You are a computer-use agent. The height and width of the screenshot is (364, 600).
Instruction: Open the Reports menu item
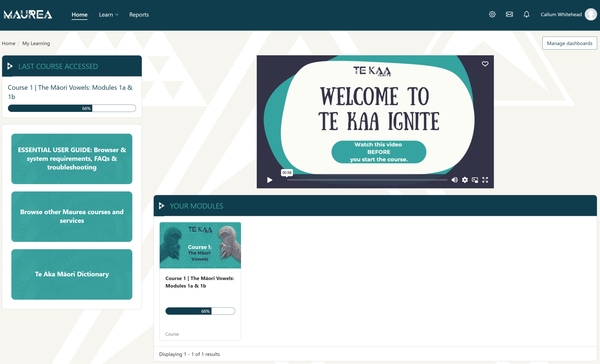[139, 15]
